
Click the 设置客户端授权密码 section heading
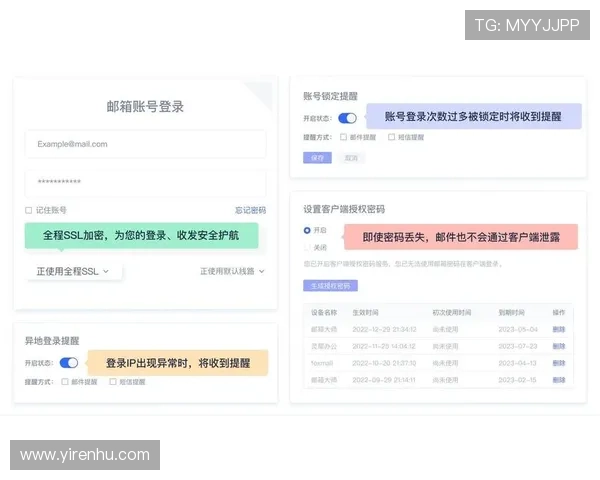344,209
